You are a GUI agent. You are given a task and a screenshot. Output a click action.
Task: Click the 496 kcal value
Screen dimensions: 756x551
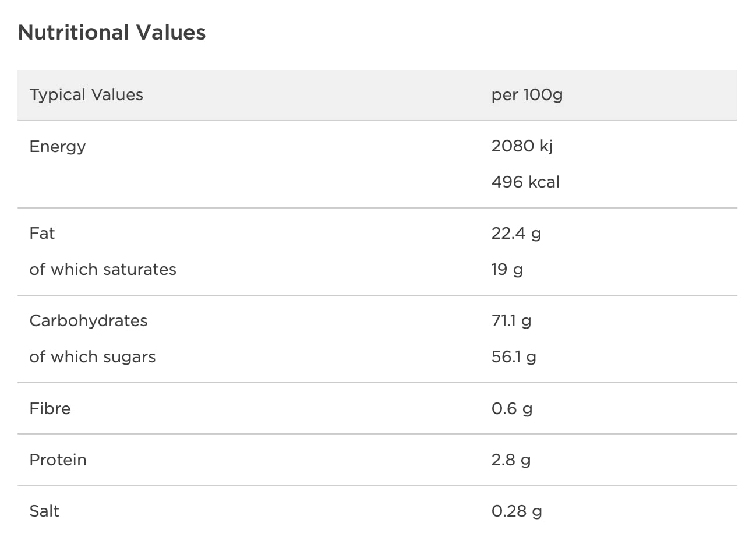[525, 182]
